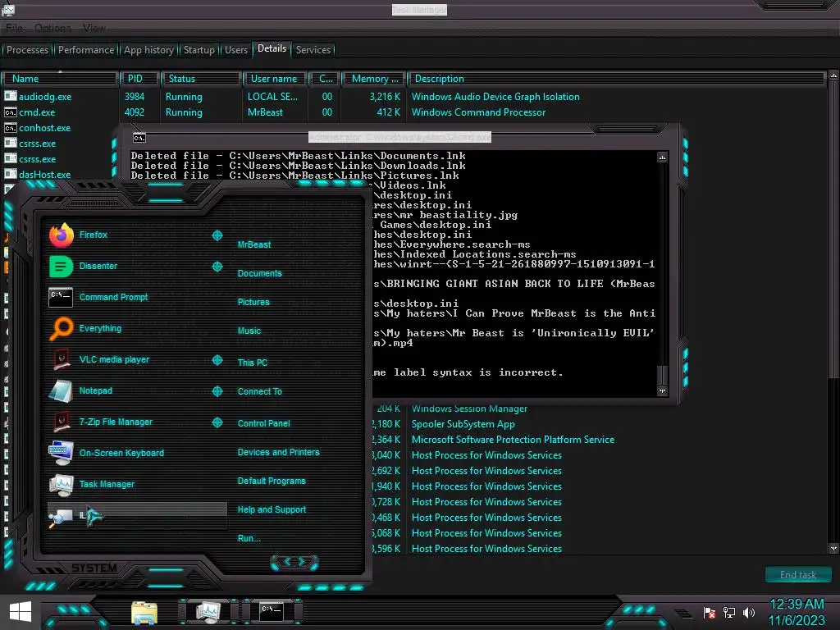Image resolution: width=840 pixels, height=630 pixels.
Task: Switch to Command Prompt taskbar icon
Action: click(271, 611)
